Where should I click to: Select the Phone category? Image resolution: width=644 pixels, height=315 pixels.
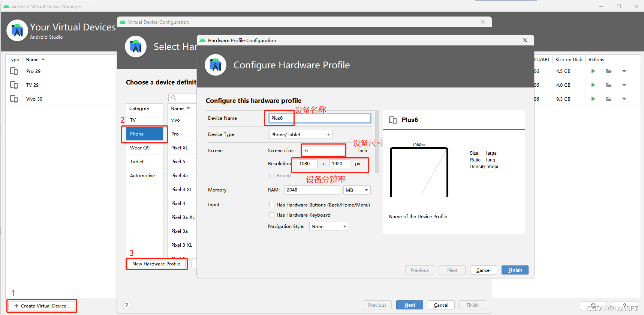tap(144, 134)
